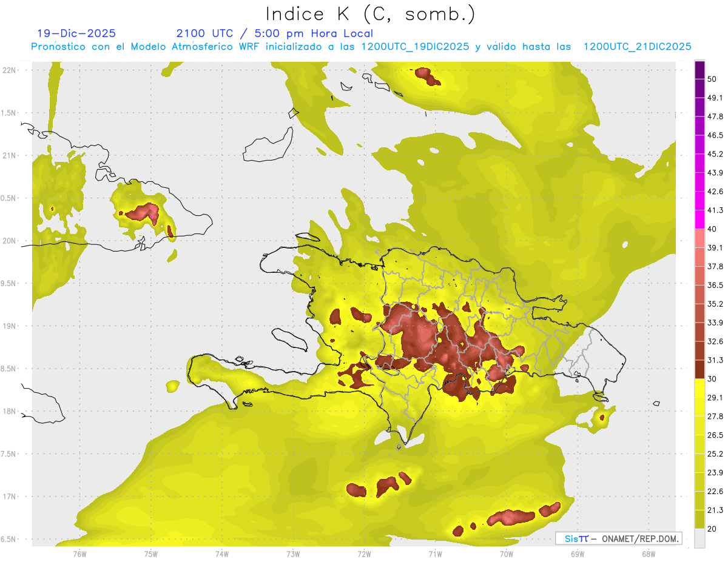This screenshot has height=562, width=728.
Task: Click the "6.5N" latitude label
Action: point(8,539)
